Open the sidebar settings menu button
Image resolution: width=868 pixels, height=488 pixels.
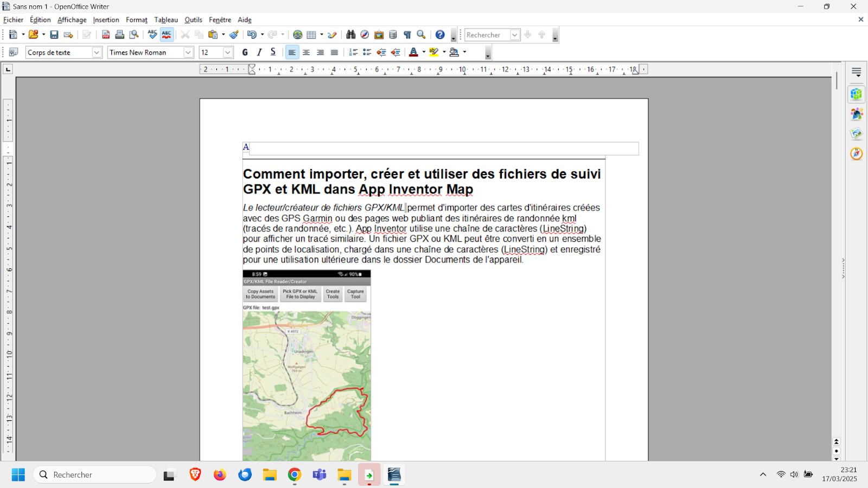pyautogui.click(x=857, y=72)
